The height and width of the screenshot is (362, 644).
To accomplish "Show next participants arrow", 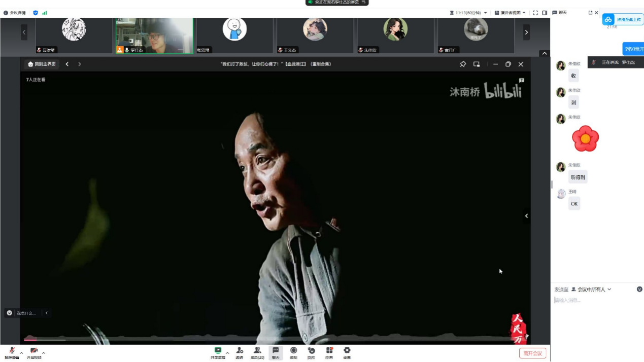I will click(x=526, y=32).
